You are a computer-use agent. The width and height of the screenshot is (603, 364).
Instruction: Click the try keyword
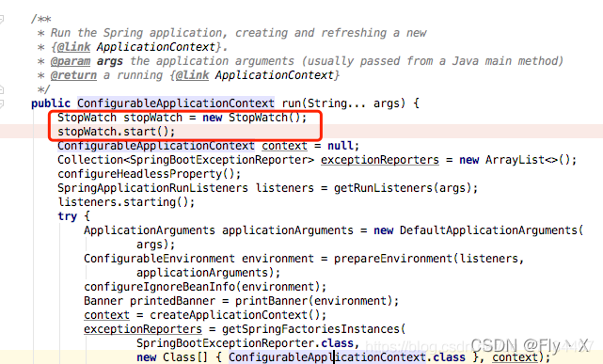(x=68, y=216)
